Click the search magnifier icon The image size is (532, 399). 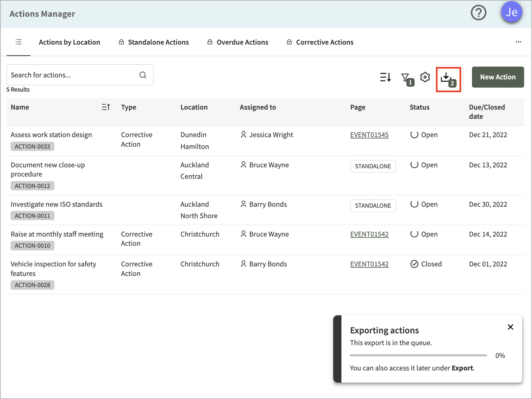(x=143, y=75)
